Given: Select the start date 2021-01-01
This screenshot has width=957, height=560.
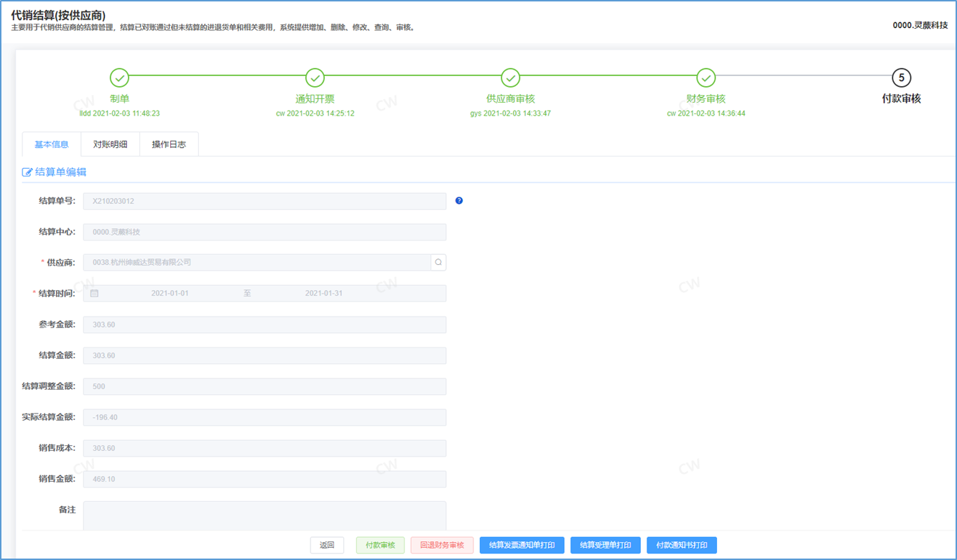Looking at the screenshot, I should coord(170,294).
